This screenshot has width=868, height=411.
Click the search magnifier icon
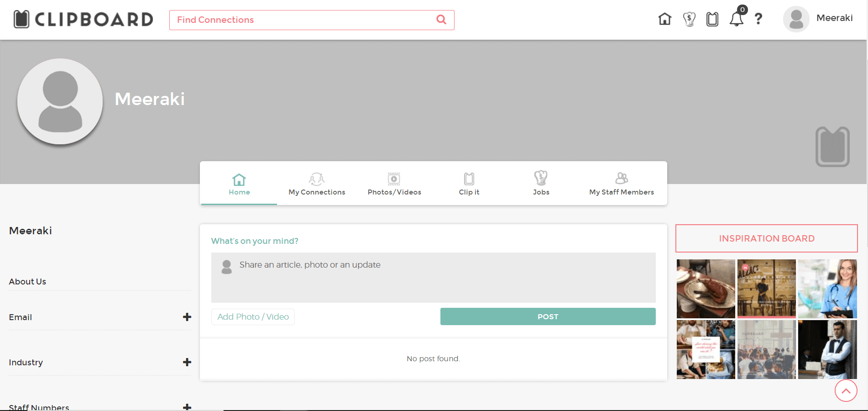[441, 20]
